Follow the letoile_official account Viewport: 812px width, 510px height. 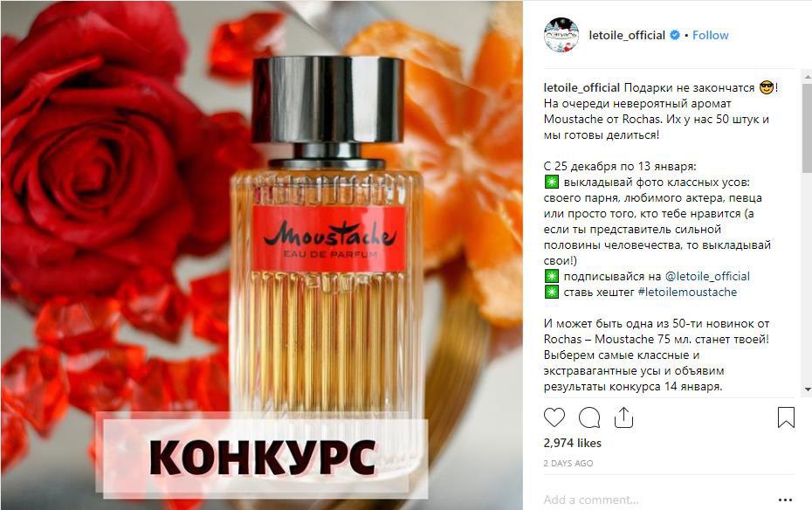point(711,35)
